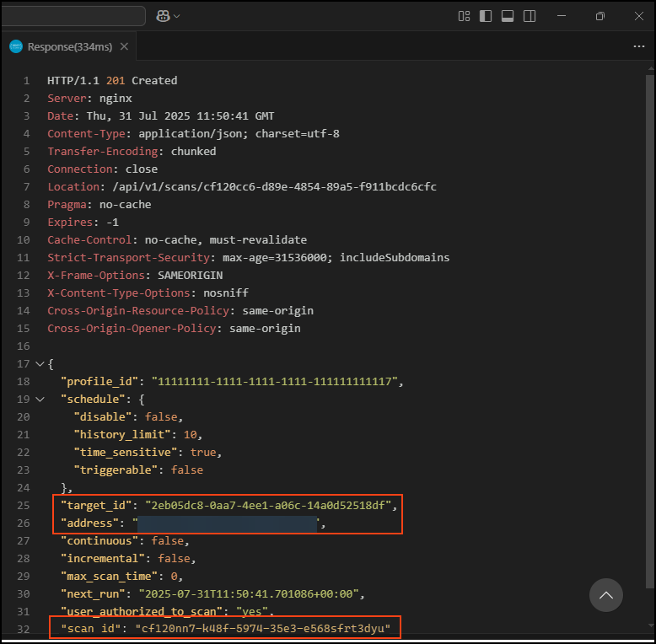Toggle the secondary side bar
656x644 pixels.
530,16
